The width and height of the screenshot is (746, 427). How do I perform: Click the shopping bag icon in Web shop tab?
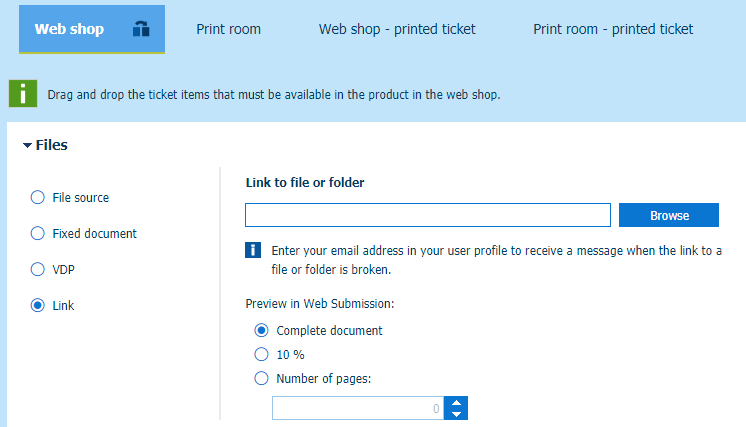(141, 30)
